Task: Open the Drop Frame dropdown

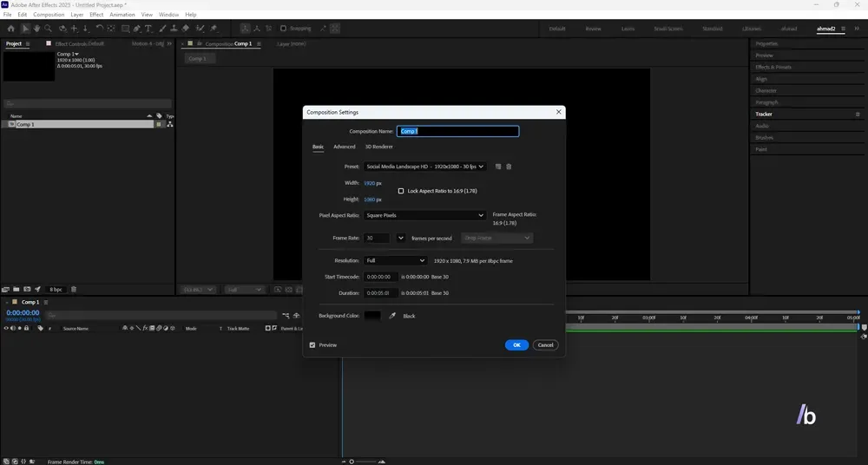Action: (496, 238)
